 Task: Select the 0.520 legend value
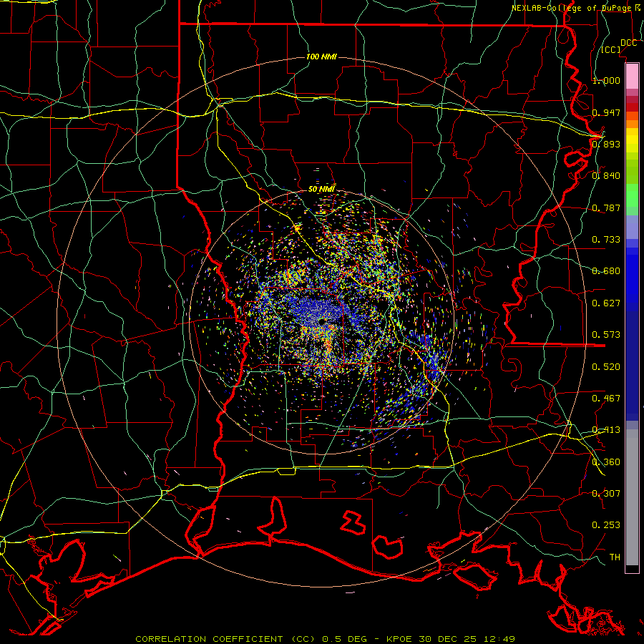pos(606,367)
